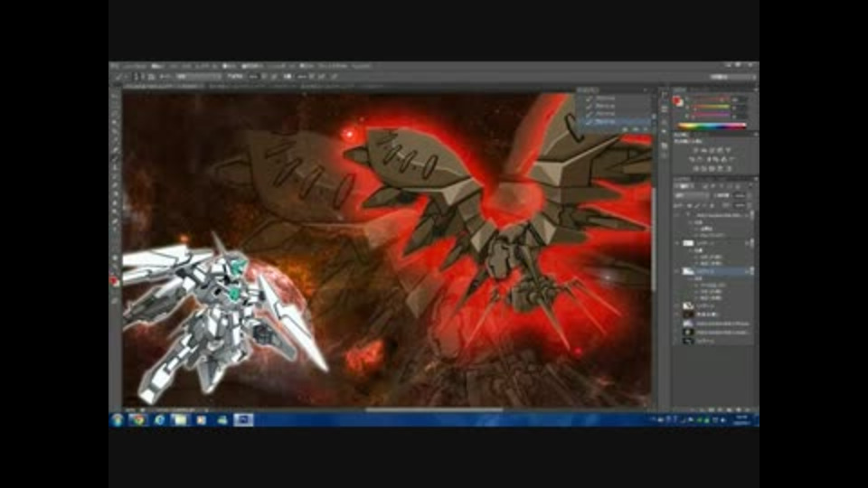Open the Edit menu
The image size is (868, 488).
[157, 66]
